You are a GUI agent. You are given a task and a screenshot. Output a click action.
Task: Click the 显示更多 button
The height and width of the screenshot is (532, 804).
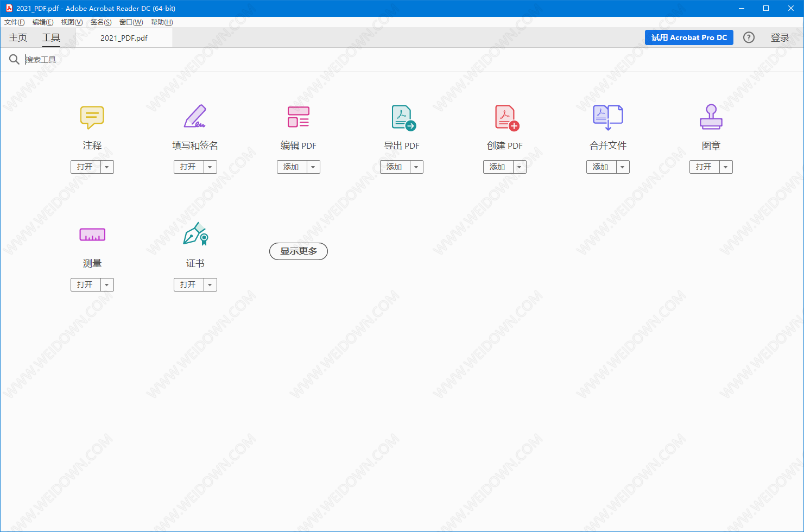click(299, 251)
